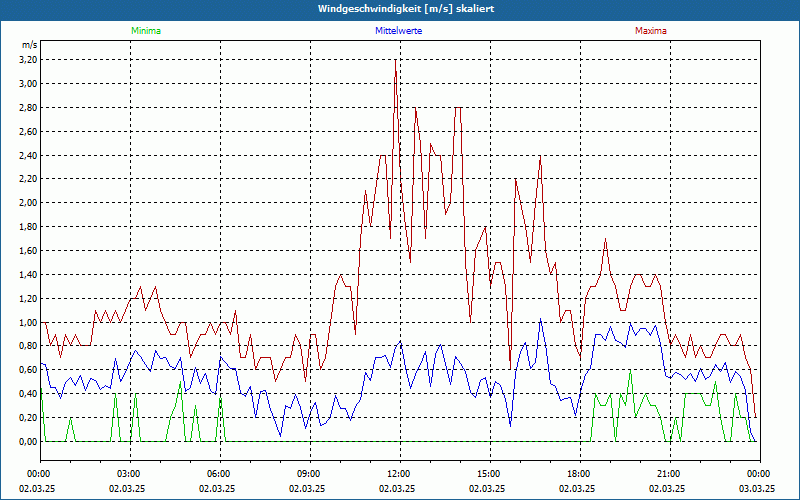Click the '02.03.25' date under 15:00
The image size is (800, 500).
coord(487,488)
